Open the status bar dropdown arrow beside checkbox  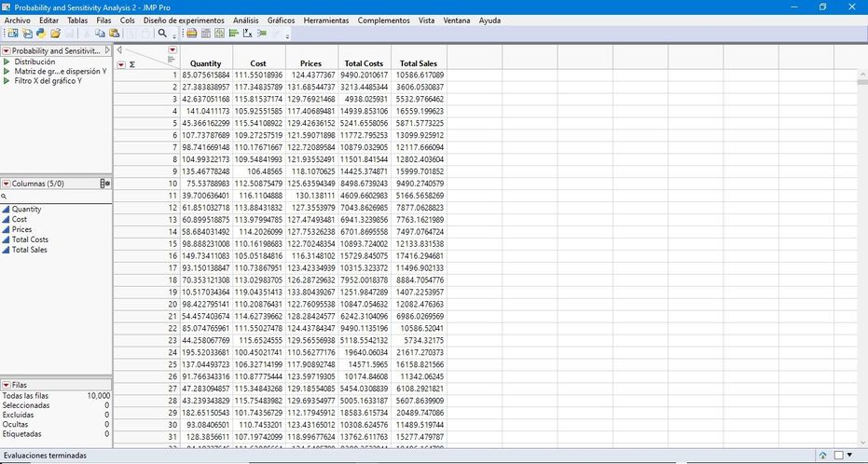849,455
